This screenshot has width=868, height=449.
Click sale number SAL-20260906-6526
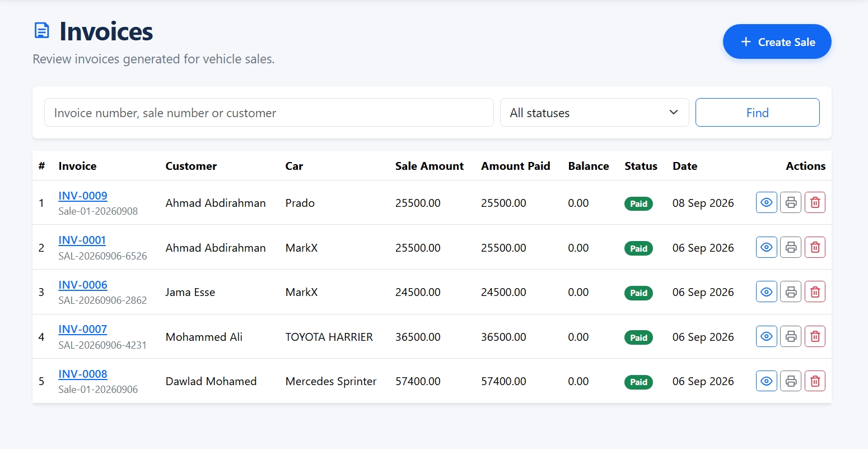102,256
